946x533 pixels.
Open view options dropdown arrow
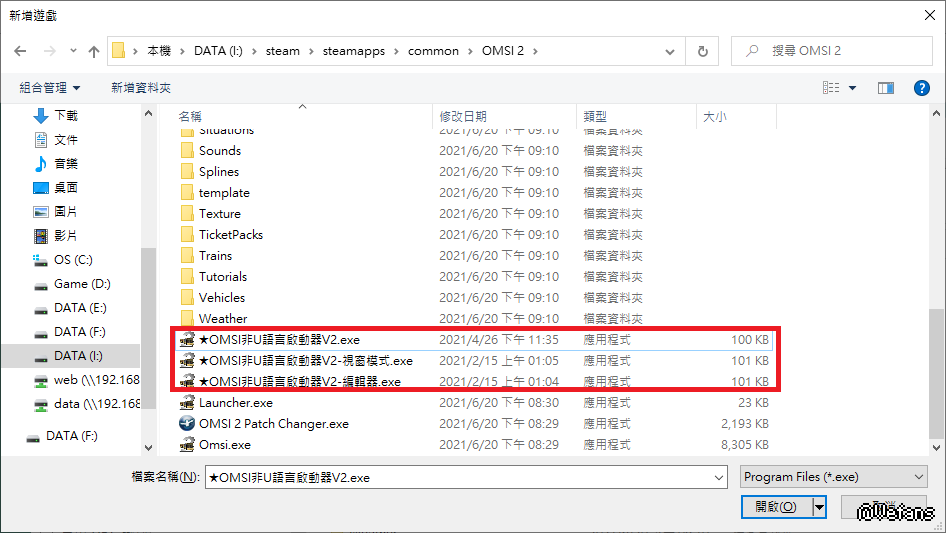852,88
